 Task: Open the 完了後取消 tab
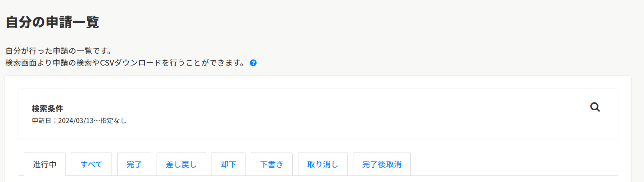pos(382,164)
